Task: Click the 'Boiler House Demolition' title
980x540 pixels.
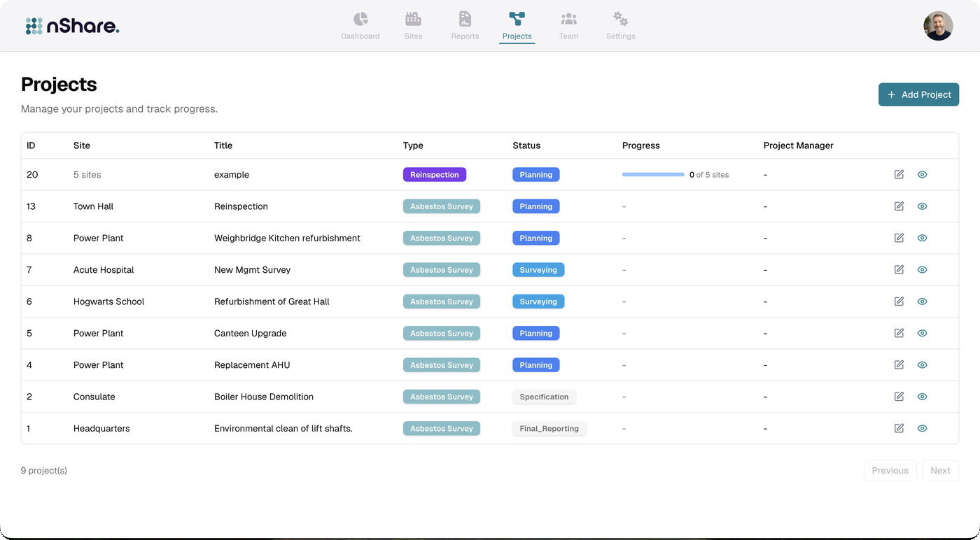Action: [264, 397]
